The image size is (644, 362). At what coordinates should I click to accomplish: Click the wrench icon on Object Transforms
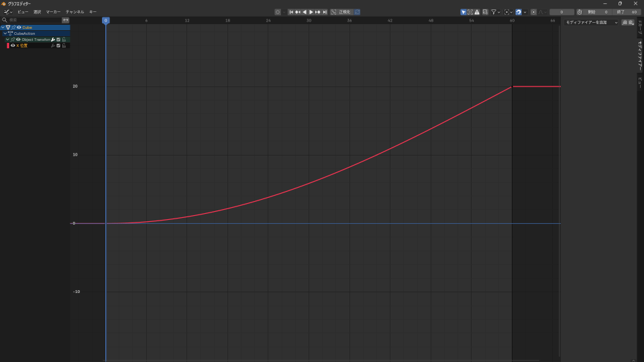coord(53,40)
